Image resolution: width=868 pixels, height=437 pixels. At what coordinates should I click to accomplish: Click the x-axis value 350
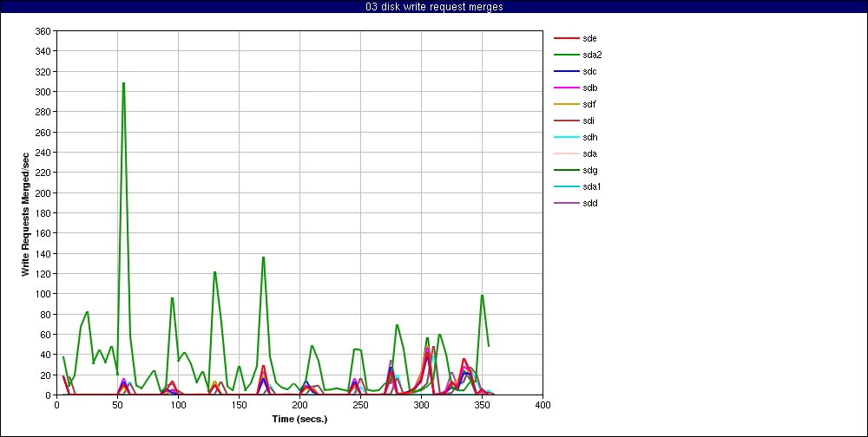[482, 405]
